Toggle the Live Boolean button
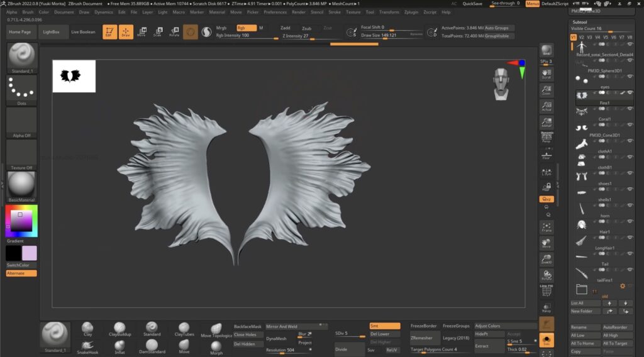Screen dimensions: 644x357 click(x=83, y=32)
